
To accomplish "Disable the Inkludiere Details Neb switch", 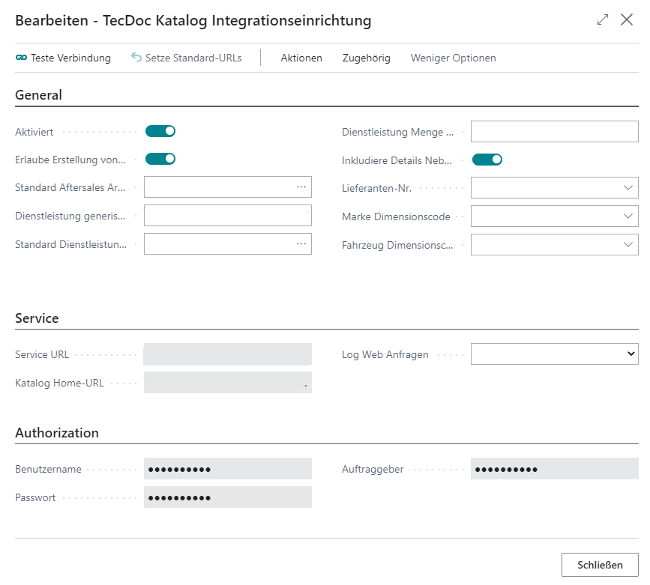I will 487,160.
